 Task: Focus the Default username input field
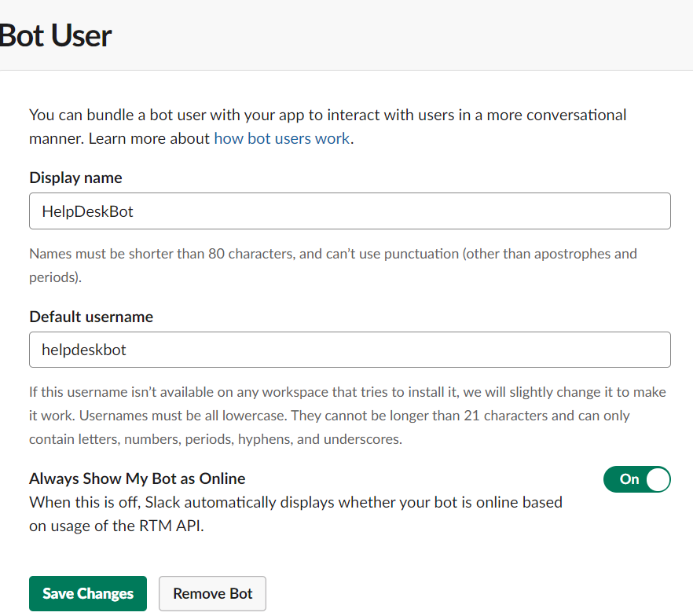coord(350,350)
